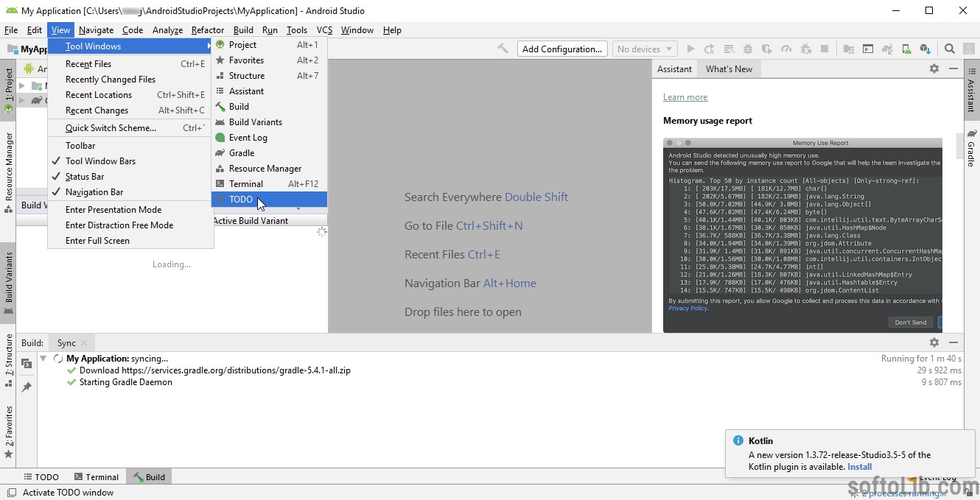Open the Resource Manager side tab on left edge
The width and height of the screenshot is (980, 500).
pyautogui.click(x=8, y=172)
